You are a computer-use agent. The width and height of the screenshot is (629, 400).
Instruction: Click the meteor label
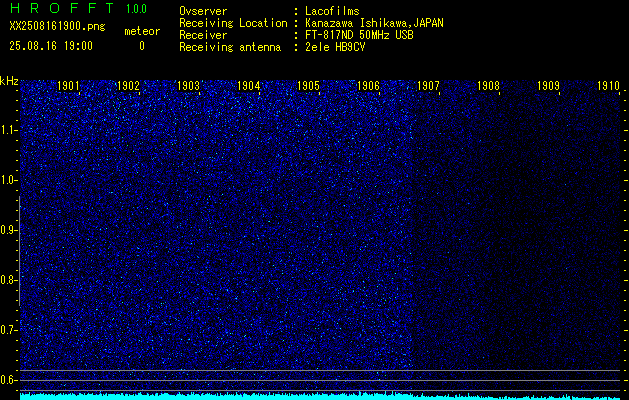[x=142, y=31]
